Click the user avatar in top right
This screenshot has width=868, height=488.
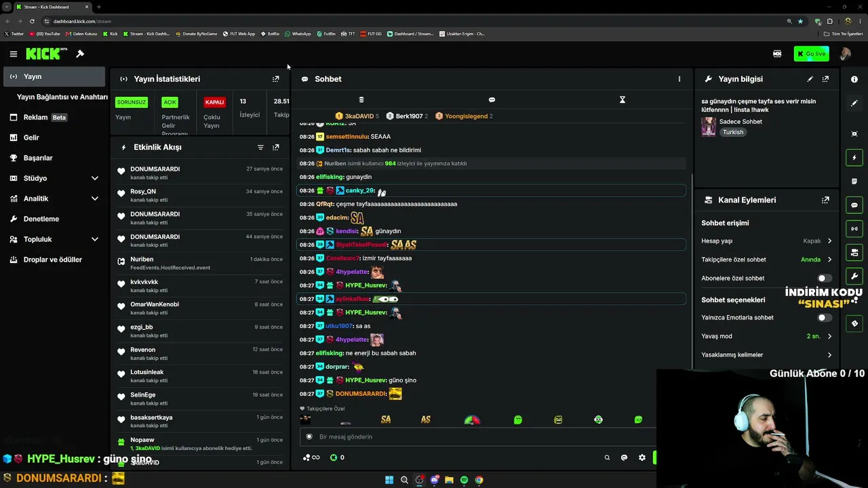click(x=845, y=54)
